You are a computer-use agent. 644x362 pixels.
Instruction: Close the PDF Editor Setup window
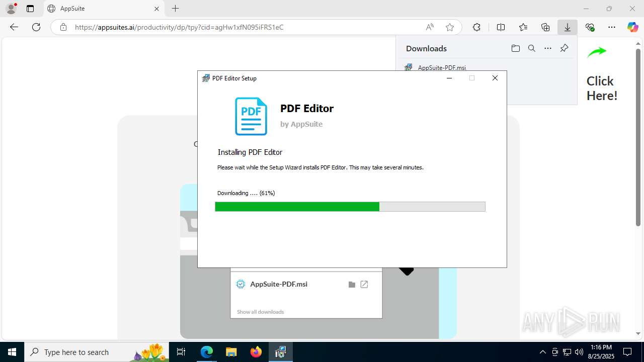pos(495,78)
